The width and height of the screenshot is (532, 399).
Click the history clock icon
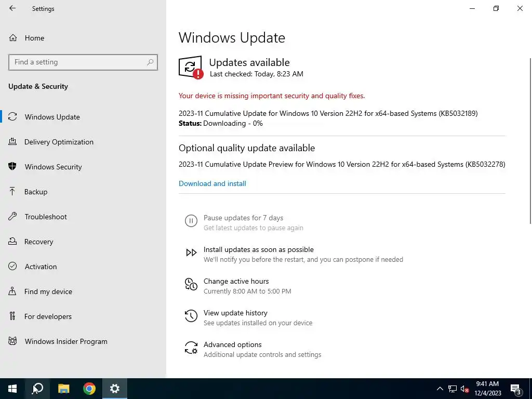point(191,316)
